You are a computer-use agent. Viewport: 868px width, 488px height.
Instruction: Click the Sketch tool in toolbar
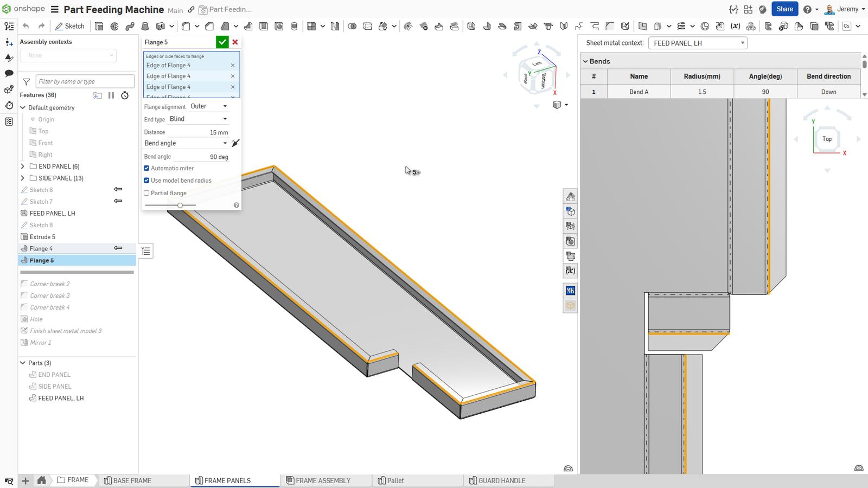pyautogui.click(x=69, y=26)
